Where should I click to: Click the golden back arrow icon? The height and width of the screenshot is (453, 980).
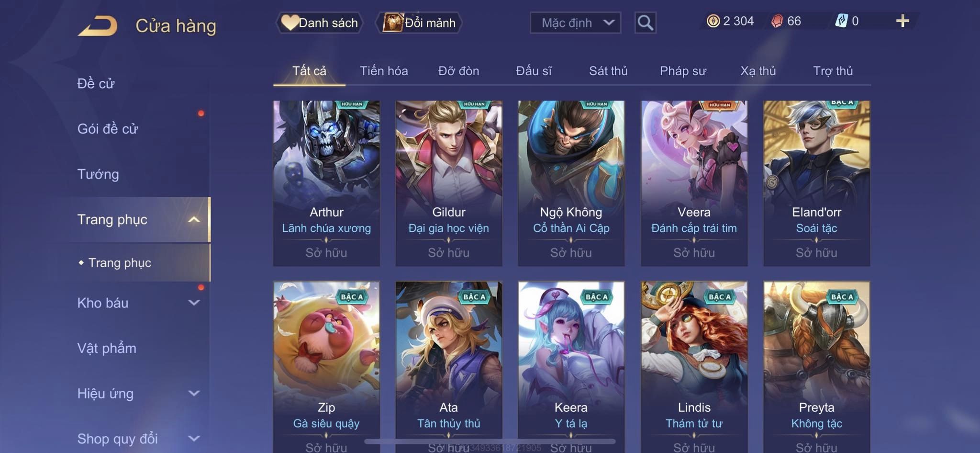[x=98, y=26]
